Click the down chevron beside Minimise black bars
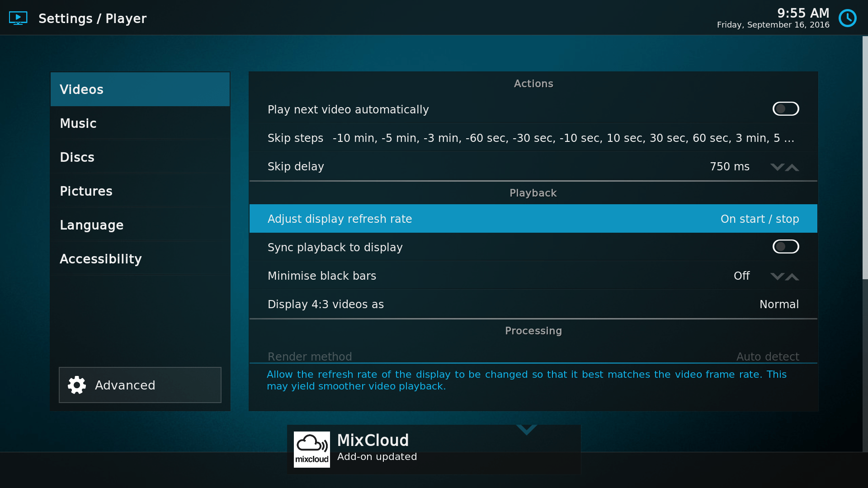The height and width of the screenshot is (488, 868). (x=777, y=277)
